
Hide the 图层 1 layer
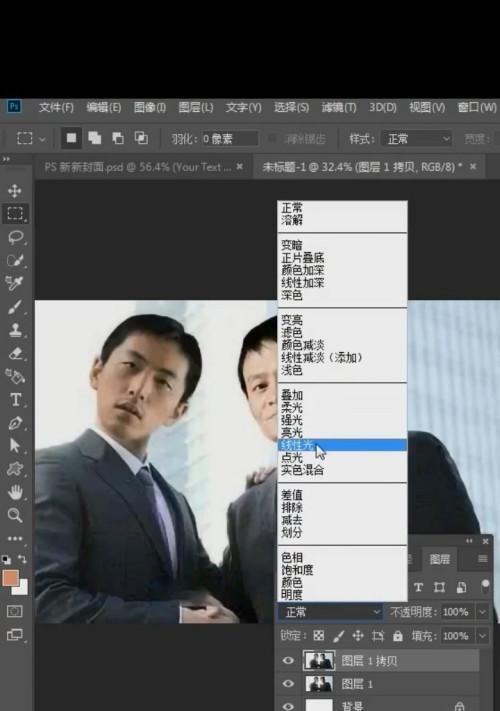click(288, 683)
